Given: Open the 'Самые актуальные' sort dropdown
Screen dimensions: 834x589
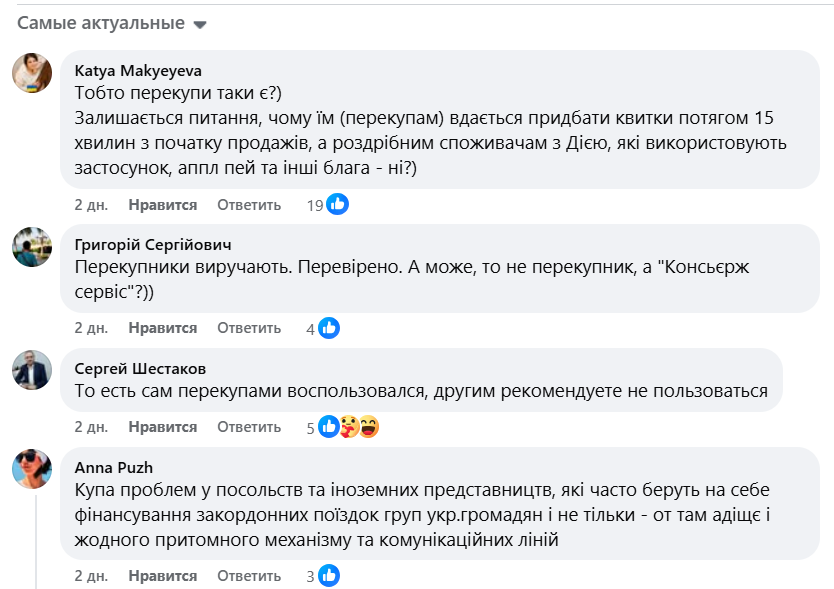Looking at the screenshot, I should [111, 23].
